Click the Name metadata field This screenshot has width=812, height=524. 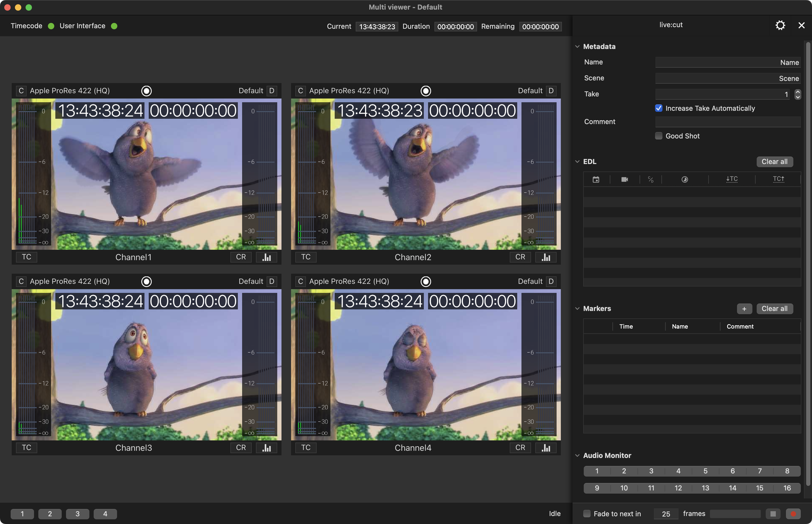pos(728,62)
